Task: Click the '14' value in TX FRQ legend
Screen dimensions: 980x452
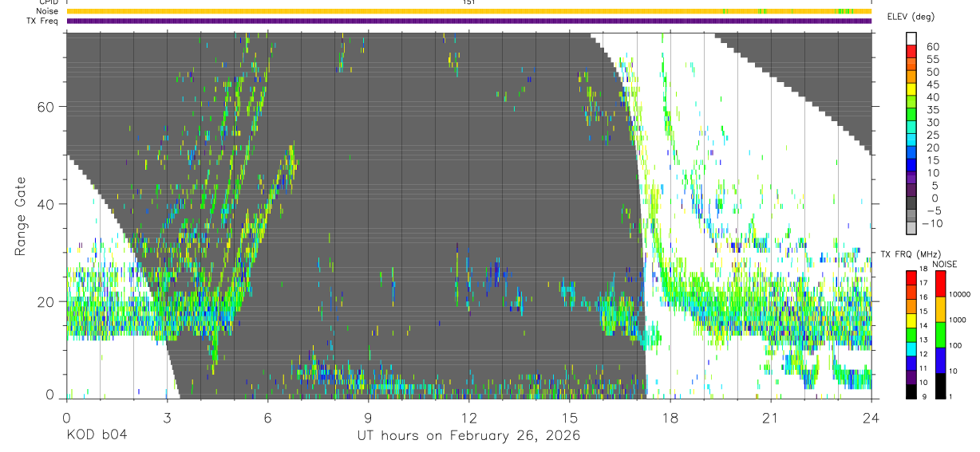Action: (923, 325)
